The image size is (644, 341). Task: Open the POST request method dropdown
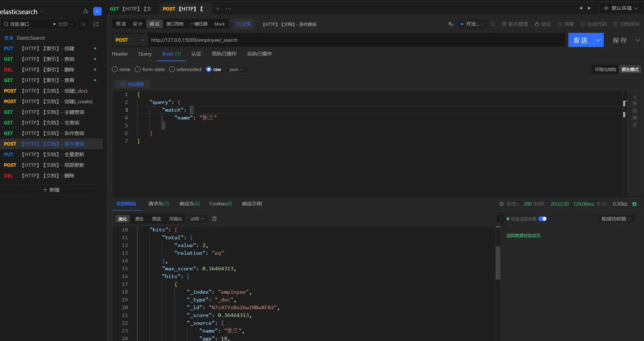[130, 40]
